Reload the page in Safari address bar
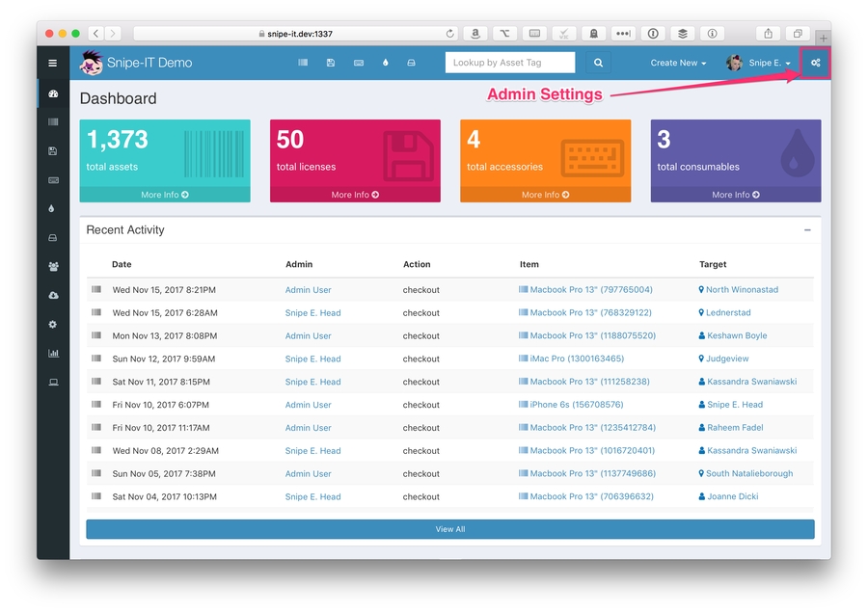 pyautogui.click(x=450, y=34)
